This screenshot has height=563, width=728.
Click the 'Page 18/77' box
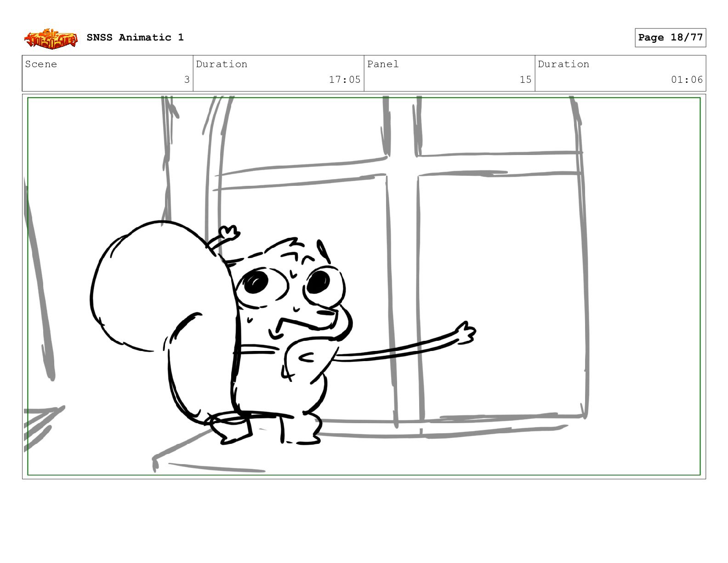coord(670,38)
